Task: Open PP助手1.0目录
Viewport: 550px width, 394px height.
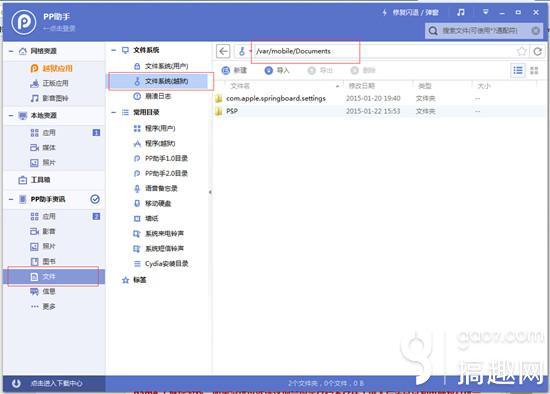Action: click(x=161, y=159)
